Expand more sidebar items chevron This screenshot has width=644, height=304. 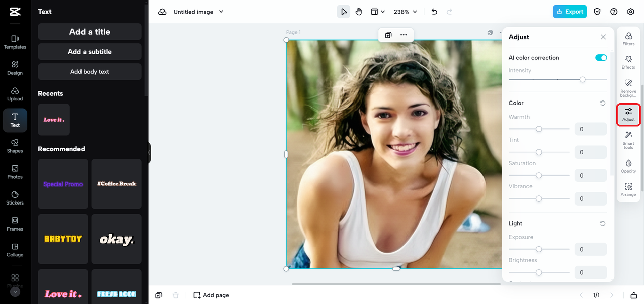pyautogui.click(x=15, y=292)
